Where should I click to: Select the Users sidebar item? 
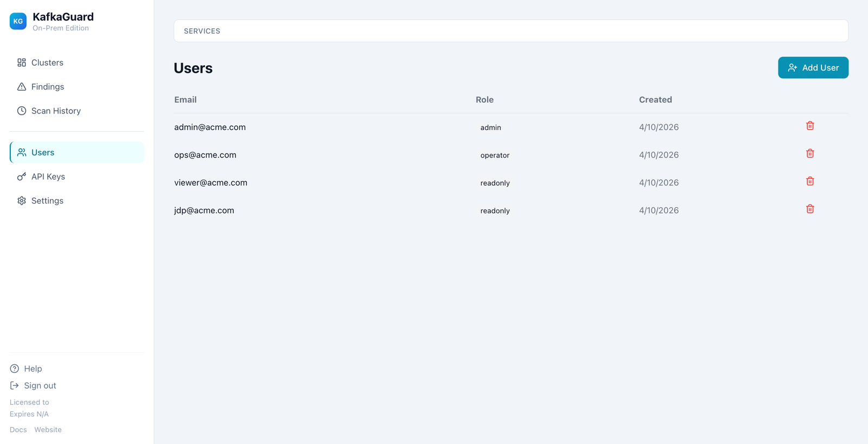[43, 153]
